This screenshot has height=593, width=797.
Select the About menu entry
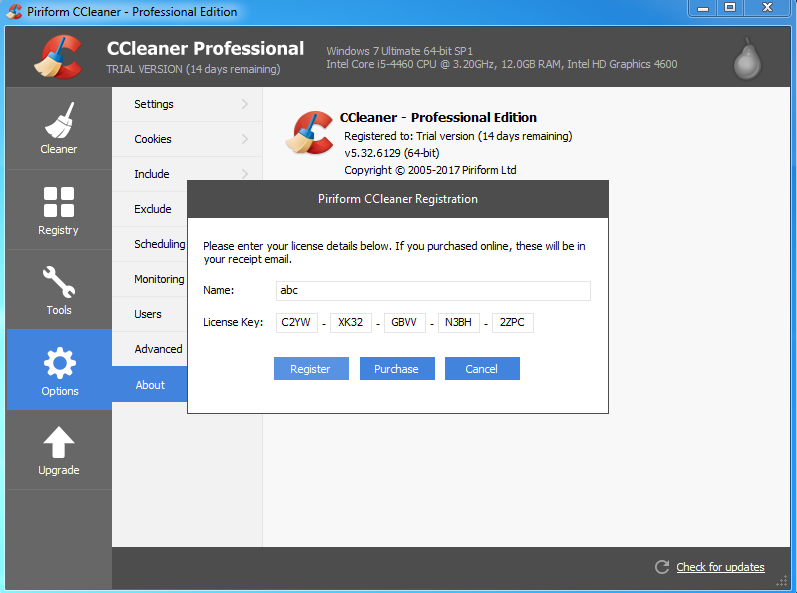point(150,385)
